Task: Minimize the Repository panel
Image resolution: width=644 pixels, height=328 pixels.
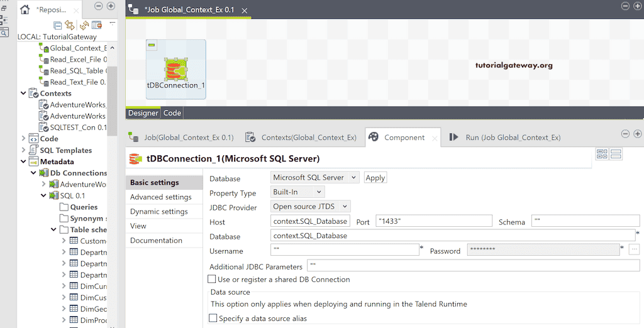Action: [99, 6]
